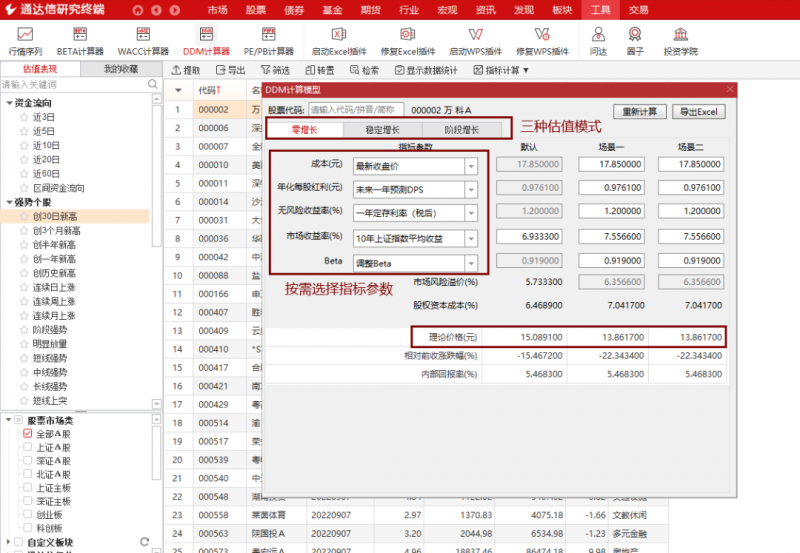
Task: Check the 科创板 checkbox
Action: [x=28, y=527]
